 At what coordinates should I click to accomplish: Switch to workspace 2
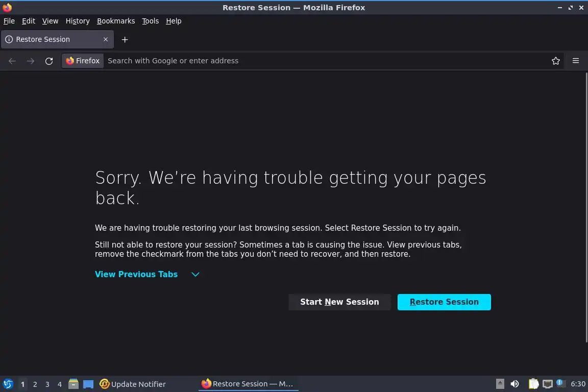(35, 384)
